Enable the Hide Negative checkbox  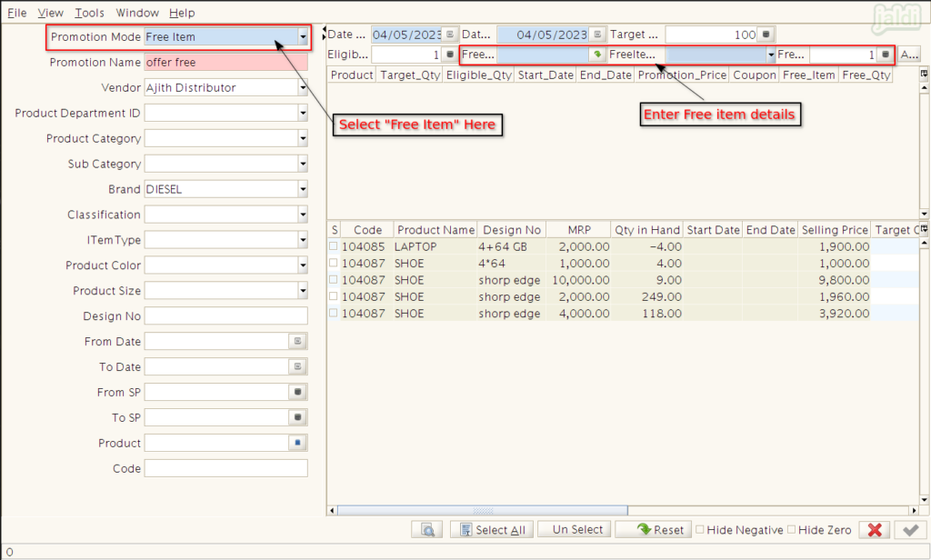coord(700,529)
